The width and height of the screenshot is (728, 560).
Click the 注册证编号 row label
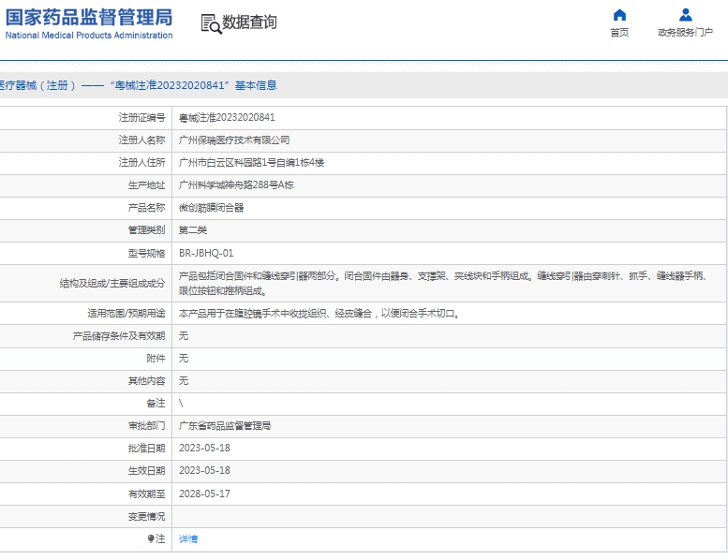tap(142, 118)
